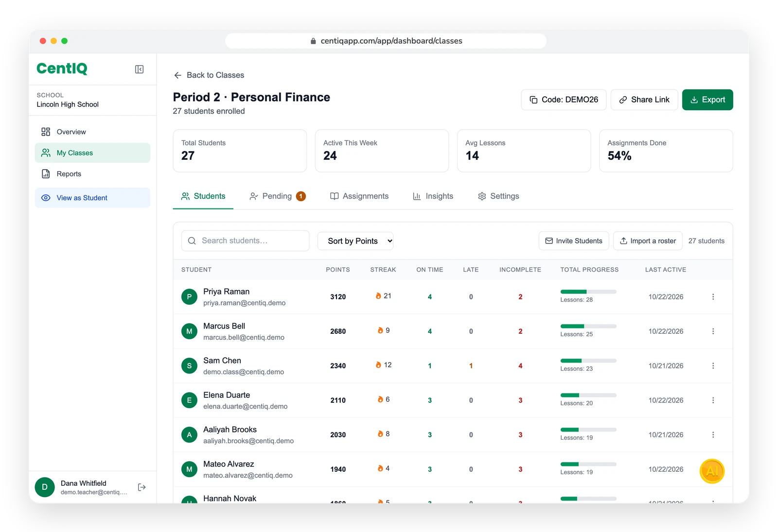Click priya.raman@centiq.demo email

point(245,303)
